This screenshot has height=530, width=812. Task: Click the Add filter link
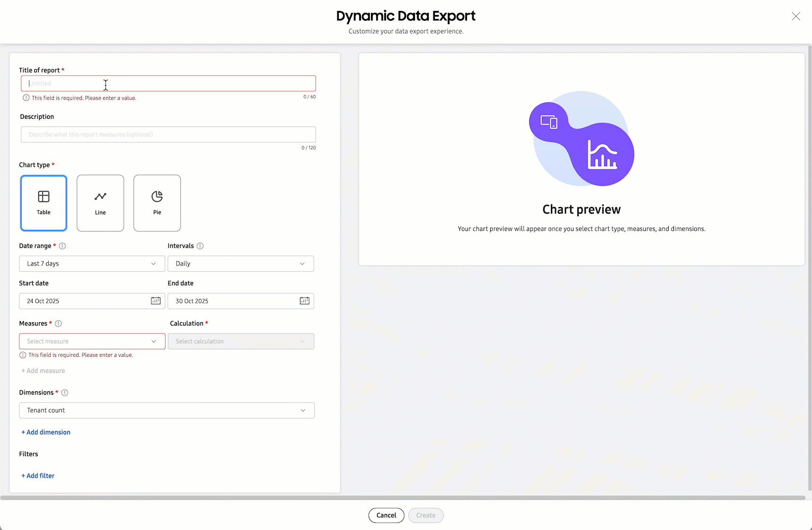click(x=37, y=475)
